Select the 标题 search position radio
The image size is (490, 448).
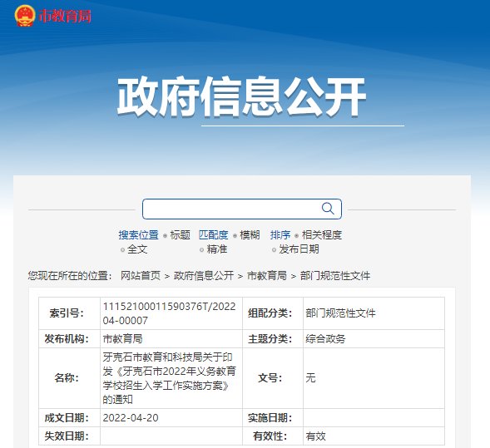166,236
